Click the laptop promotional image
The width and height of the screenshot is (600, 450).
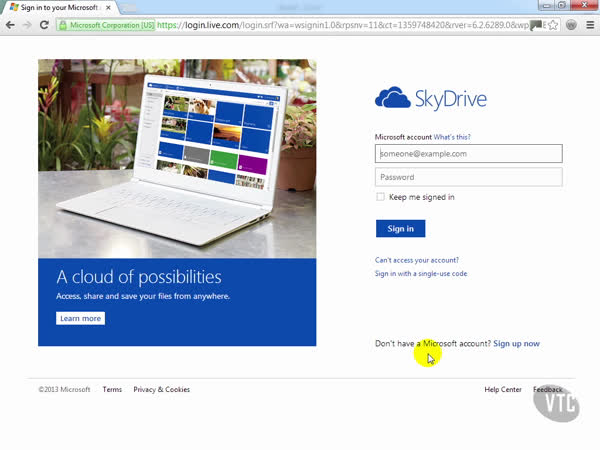pyautogui.click(x=177, y=158)
